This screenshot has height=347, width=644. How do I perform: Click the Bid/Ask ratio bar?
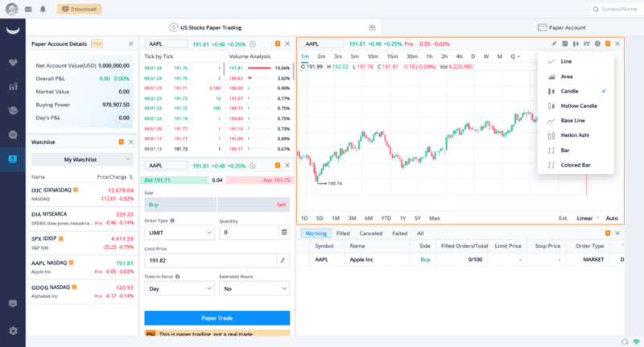[217, 180]
